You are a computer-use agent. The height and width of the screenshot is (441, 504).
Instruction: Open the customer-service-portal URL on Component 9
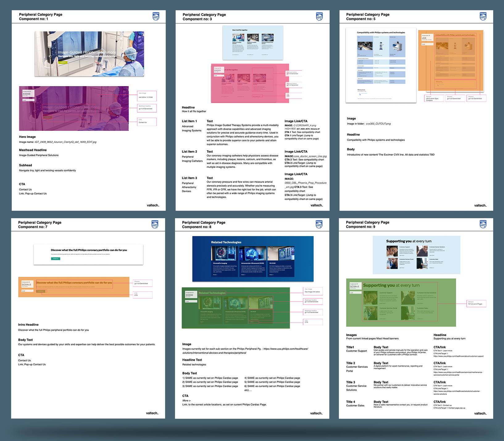458,374
